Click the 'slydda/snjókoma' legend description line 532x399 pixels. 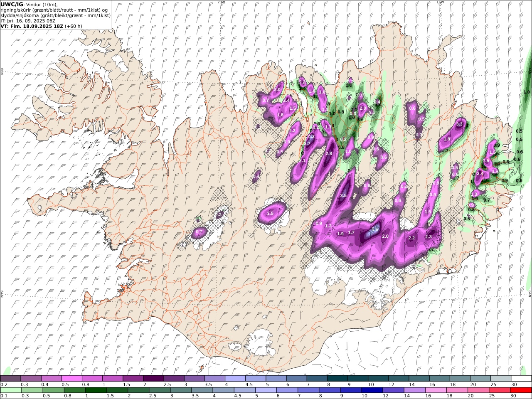[x=56, y=15]
